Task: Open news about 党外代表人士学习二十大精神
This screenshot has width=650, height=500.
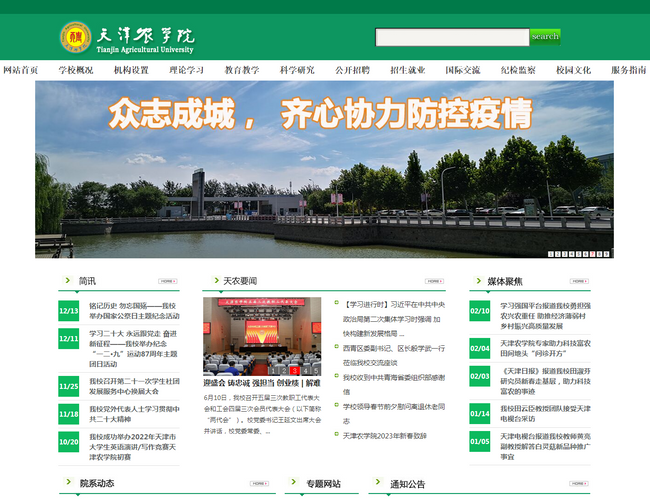Action: click(134, 414)
